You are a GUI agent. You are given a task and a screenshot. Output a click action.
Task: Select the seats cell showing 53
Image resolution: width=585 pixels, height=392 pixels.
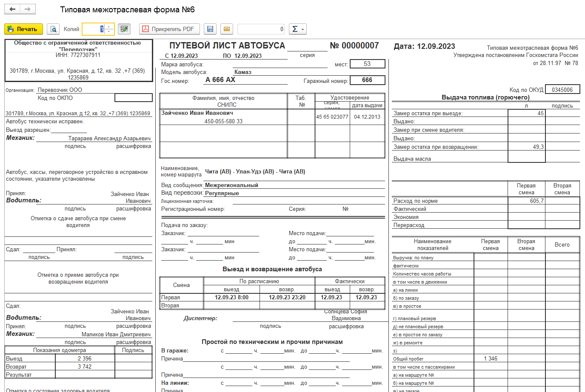tap(367, 64)
